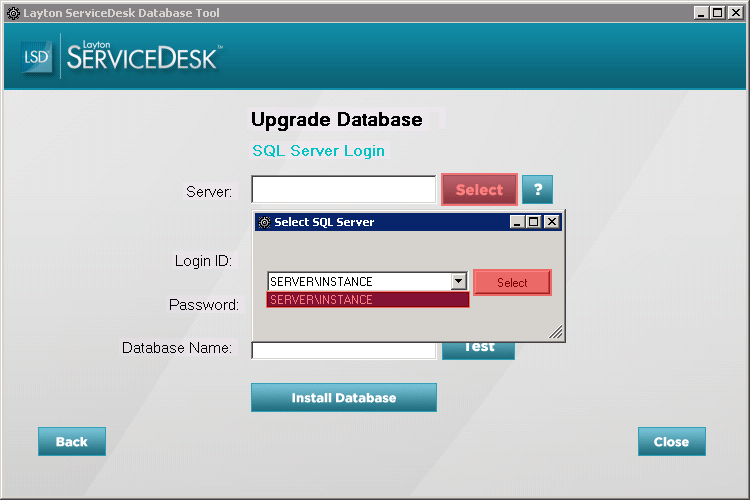Viewport: 750px width, 500px height.
Task: Click the Close button at the bottom right
Action: click(x=672, y=441)
